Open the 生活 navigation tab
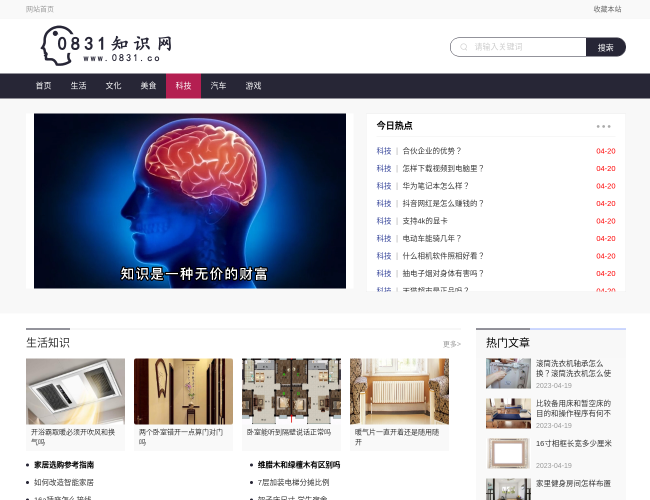This screenshot has width=650, height=500. click(78, 86)
